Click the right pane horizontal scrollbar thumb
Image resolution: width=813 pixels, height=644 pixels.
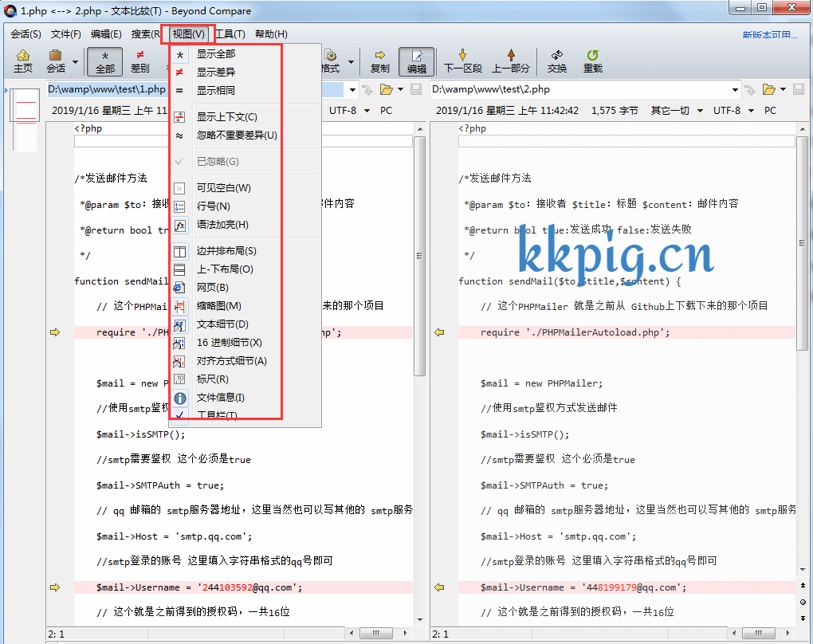click(759, 633)
